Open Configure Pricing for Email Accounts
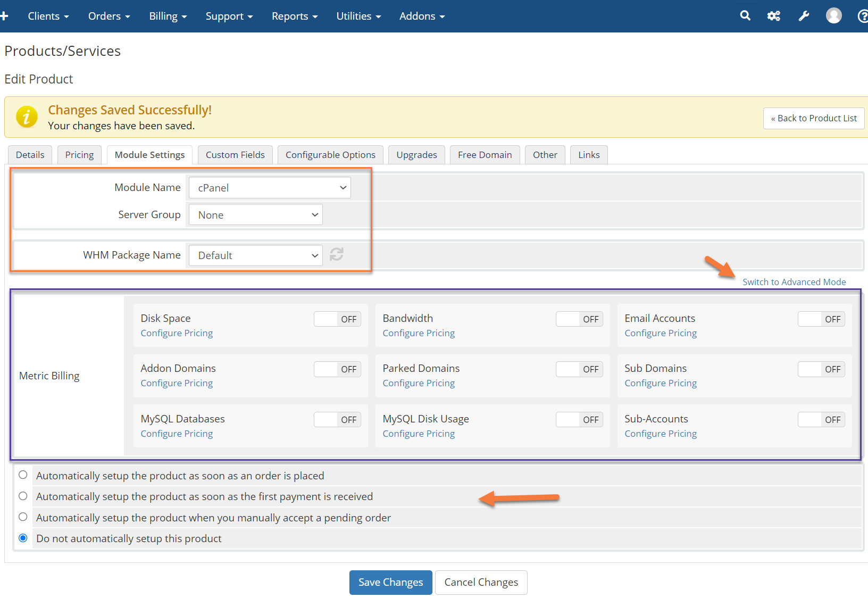This screenshot has height=598, width=868. click(x=661, y=333)
